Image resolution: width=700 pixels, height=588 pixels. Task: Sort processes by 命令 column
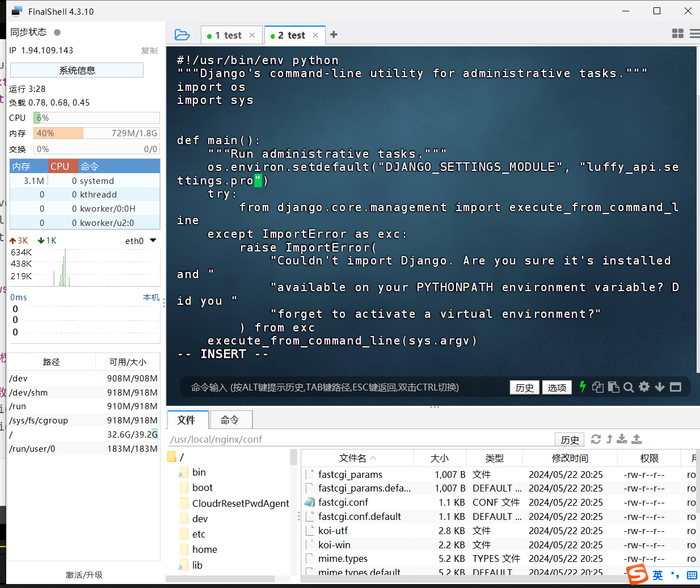coord(119,166)
